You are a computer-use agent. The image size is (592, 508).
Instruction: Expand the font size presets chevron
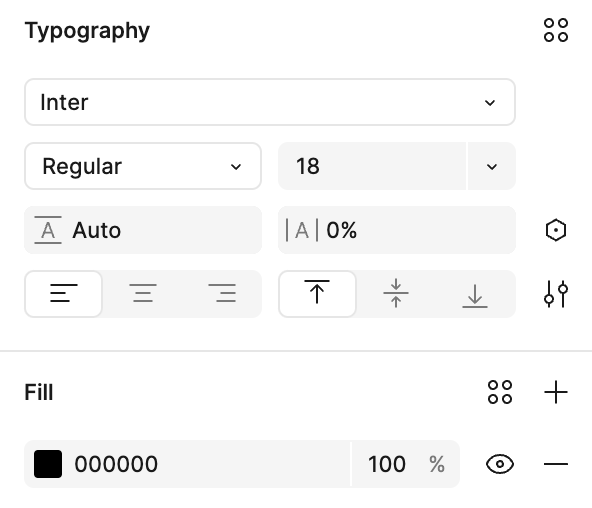[492, 166]
